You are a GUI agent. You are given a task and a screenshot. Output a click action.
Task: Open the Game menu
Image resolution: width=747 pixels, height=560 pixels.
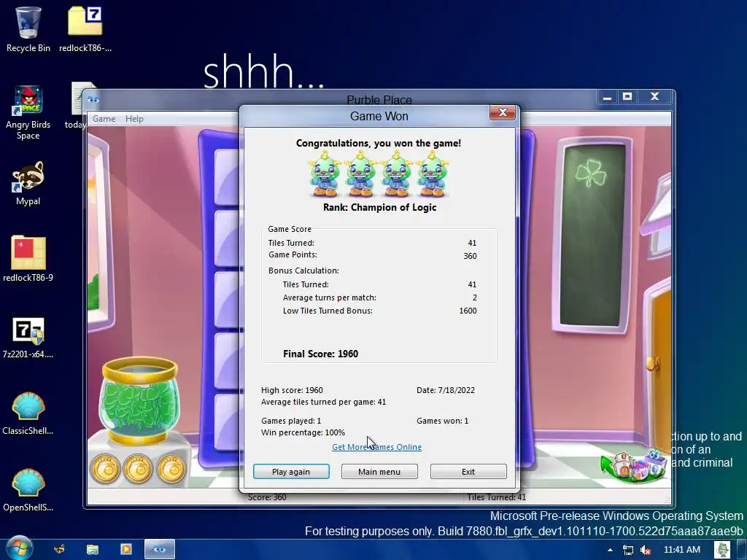click(x=104, y=119)
